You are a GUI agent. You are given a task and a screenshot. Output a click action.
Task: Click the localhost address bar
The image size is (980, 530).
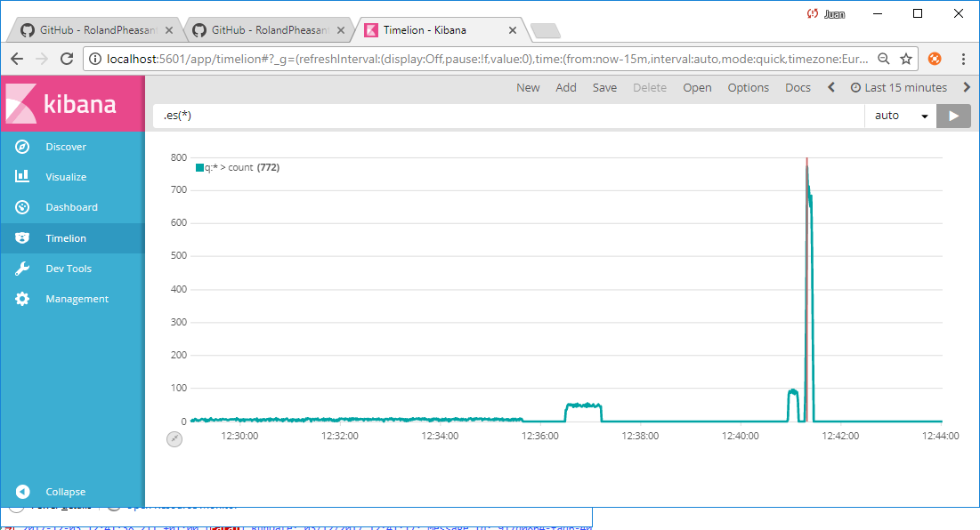pos(488,59)
